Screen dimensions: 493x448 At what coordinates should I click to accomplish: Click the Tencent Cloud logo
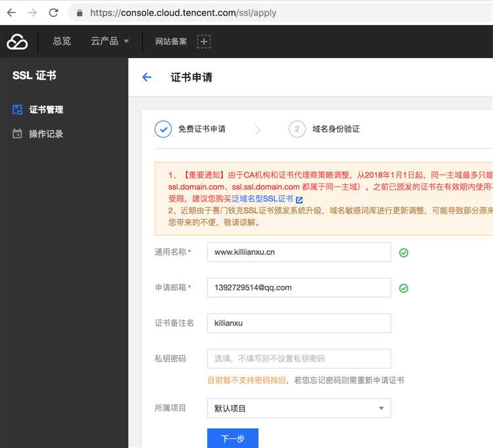(x=17, y=41)
